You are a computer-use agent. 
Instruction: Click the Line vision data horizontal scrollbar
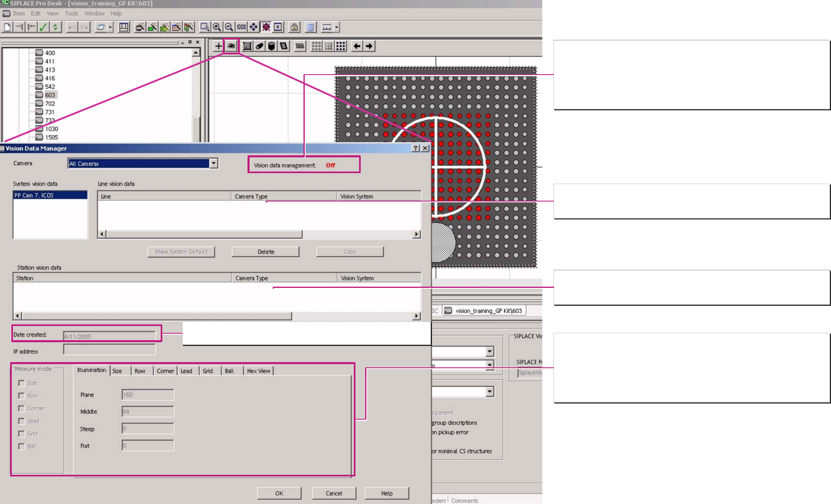click(x=205, y=234)
